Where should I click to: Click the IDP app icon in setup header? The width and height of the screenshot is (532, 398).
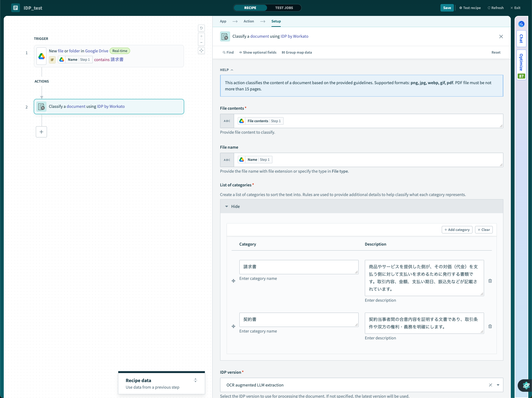coord(225,36)
